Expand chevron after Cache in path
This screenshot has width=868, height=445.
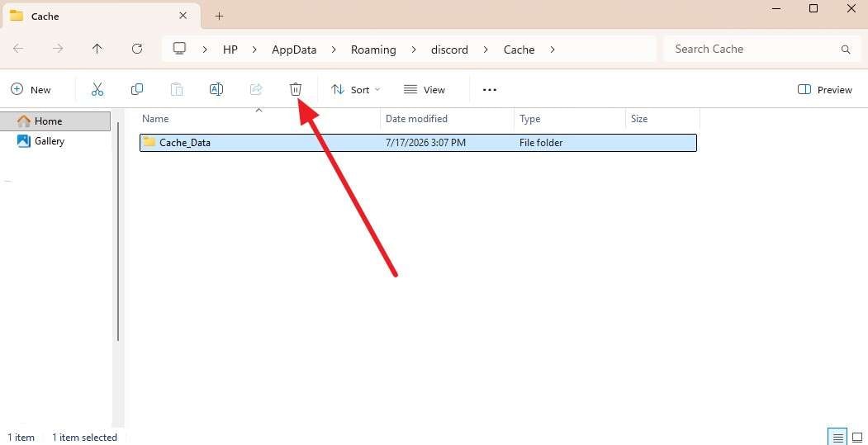552,50
